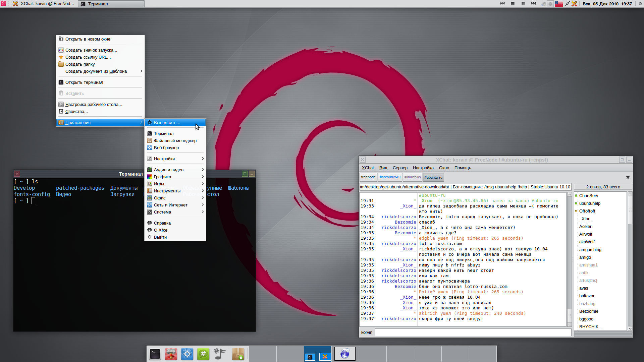Screen dimensions: 644x362
Task: Open the web browser compass dock icon
Action: coord(187,354)
